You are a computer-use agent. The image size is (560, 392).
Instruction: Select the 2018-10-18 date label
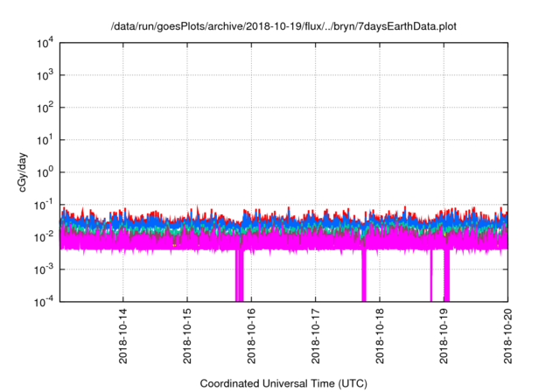(x=380, y=336)
